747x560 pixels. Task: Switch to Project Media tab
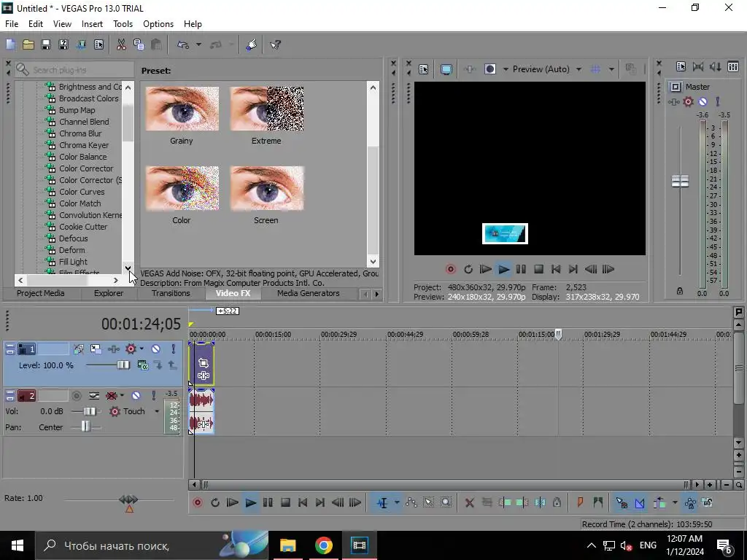tap(41, 293)
